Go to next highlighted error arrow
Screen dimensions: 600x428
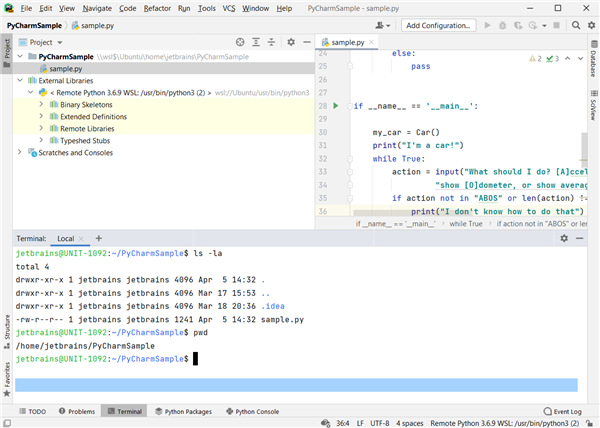coord(580,59)
